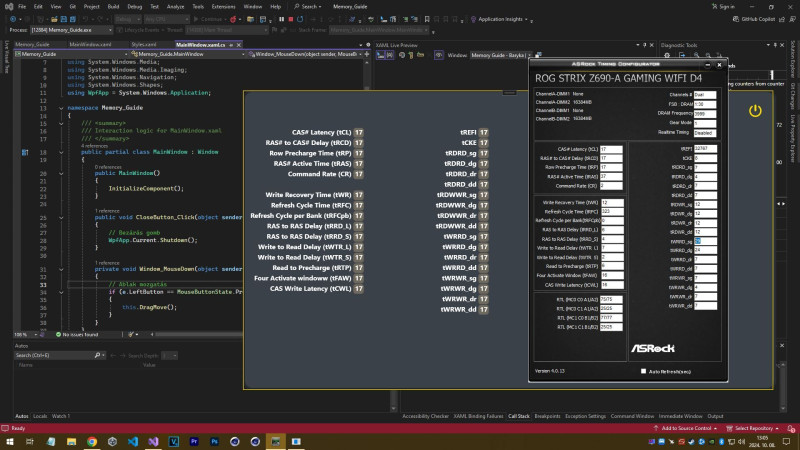Pin the XAML Live Preview panel
Viewport: 800px width, 450px height.
(644, 45)
